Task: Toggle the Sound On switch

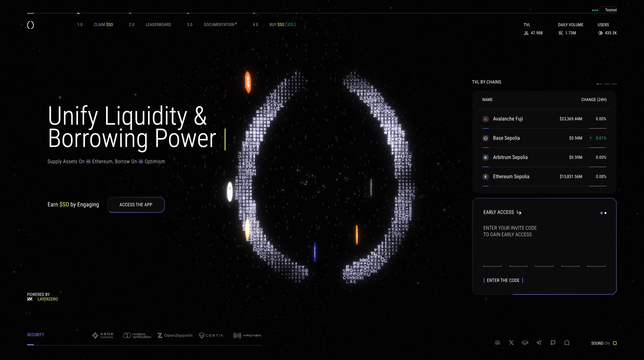Action: coord(615,343)
